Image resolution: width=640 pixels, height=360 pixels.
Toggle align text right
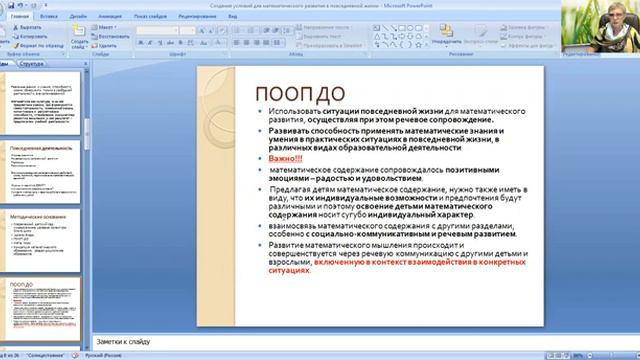(x=257, y=42)
